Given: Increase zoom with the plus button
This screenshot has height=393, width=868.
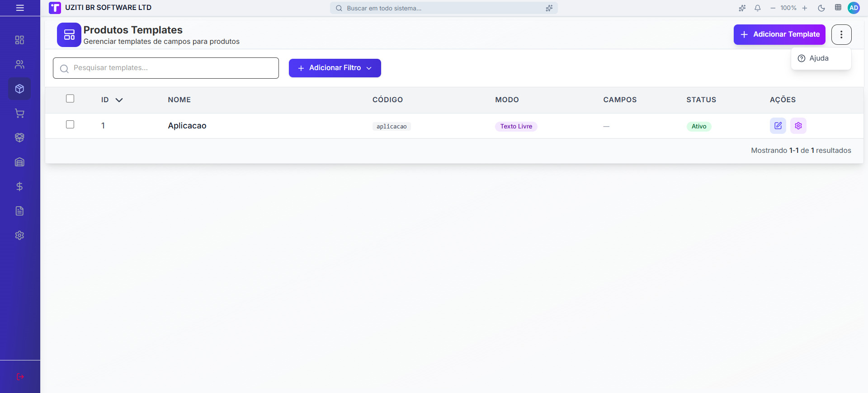Looking at the screenshot, I should [x=805, y=8].
